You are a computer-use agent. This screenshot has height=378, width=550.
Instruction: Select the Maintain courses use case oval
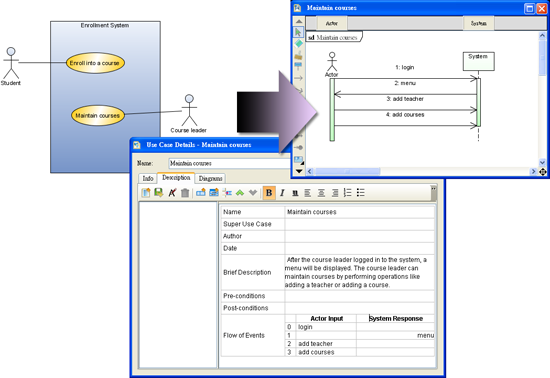[98, 115]
